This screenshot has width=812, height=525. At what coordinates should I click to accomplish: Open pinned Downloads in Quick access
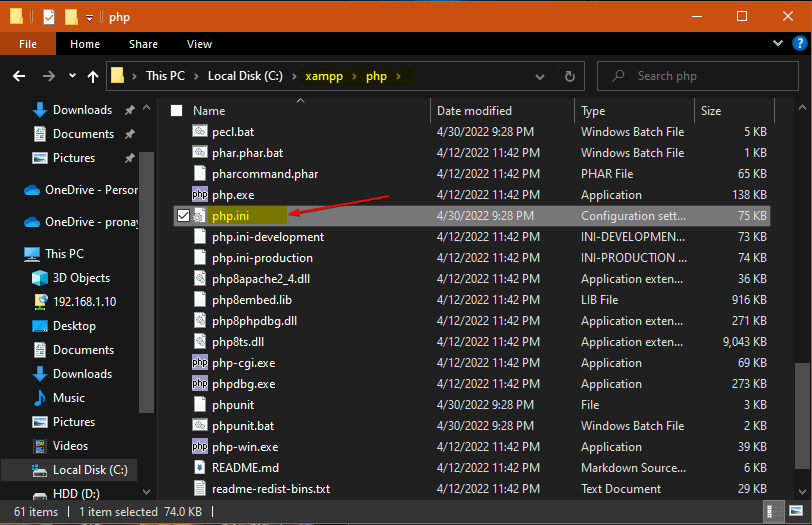(x=82, y=110)
